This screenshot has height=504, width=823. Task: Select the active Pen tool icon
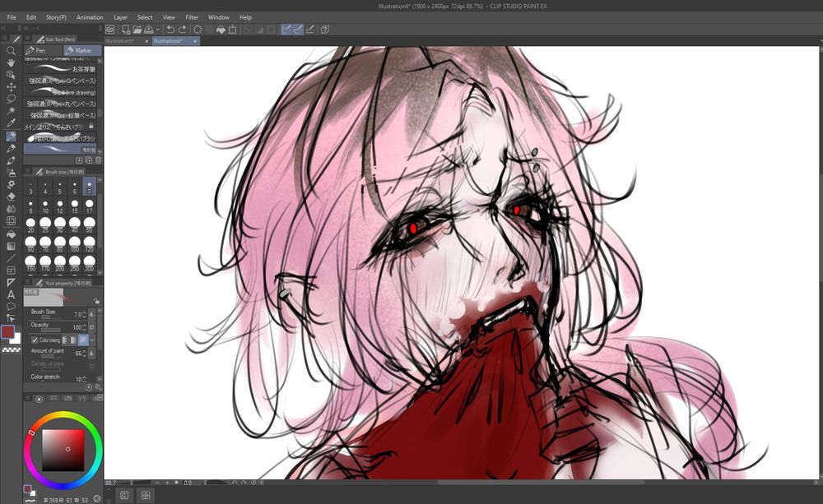[11, 136]
